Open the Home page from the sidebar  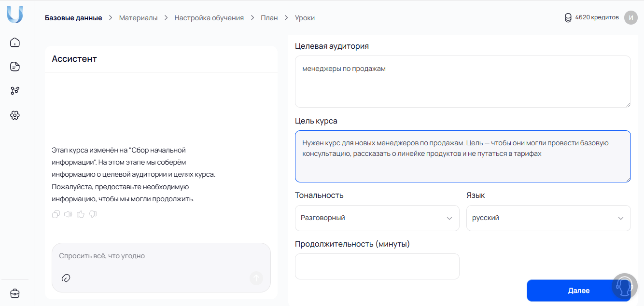(15, 42)
